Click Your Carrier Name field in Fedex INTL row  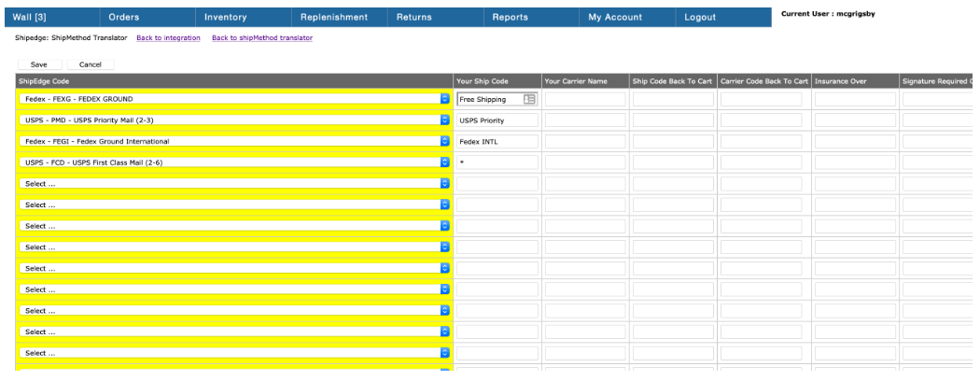pos(585,141)
